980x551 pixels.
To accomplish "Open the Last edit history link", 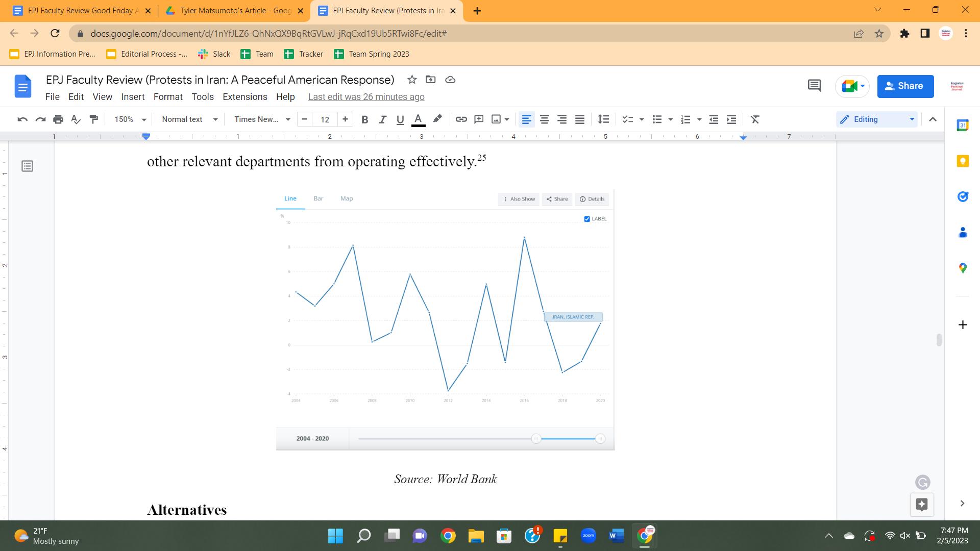I will [x=366, y=97].
